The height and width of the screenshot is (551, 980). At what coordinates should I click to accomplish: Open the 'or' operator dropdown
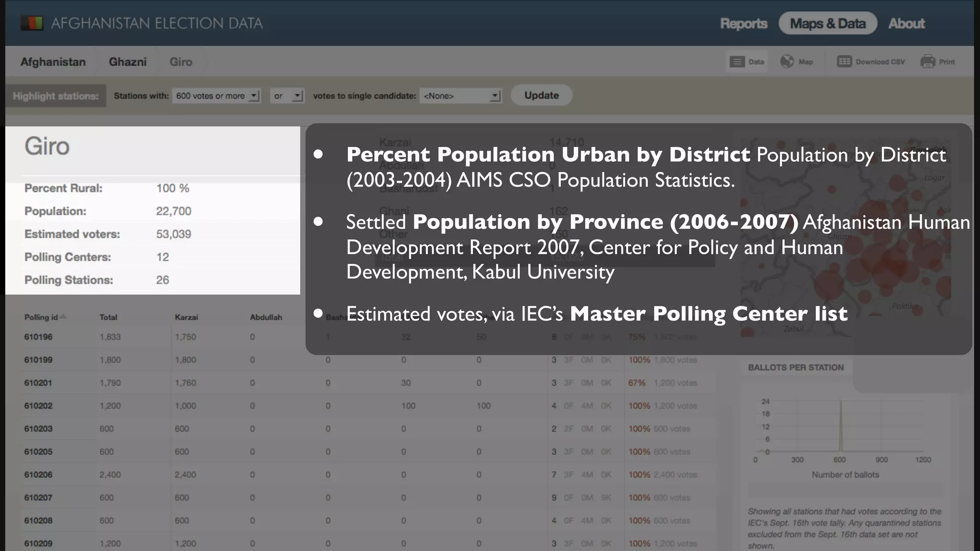287,96
